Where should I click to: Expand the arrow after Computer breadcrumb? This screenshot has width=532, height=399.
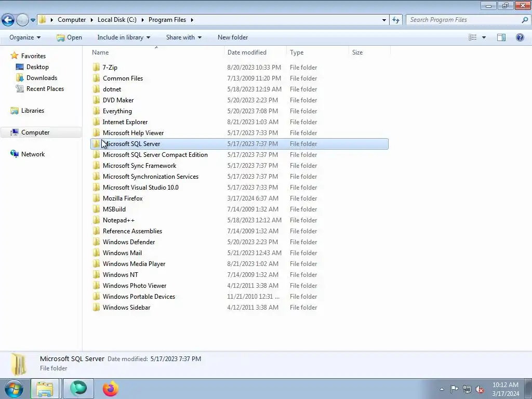[91, 20]
